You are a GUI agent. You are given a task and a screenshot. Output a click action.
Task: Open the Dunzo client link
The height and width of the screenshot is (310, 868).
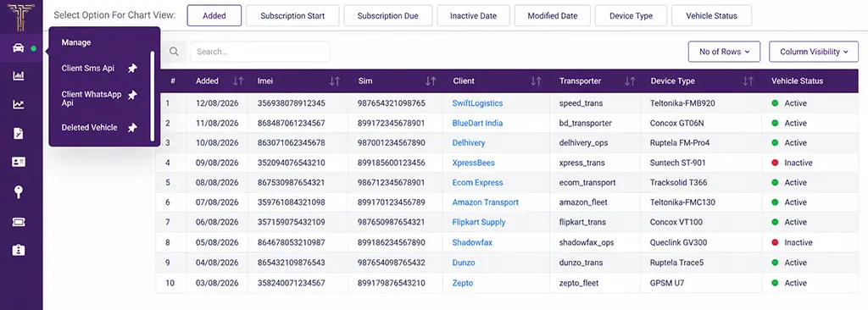tap(464, 263)
